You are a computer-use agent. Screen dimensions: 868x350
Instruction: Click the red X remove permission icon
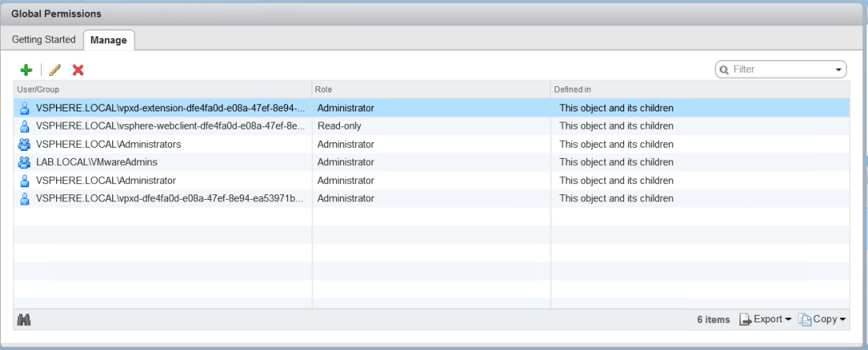click(78, 70)
